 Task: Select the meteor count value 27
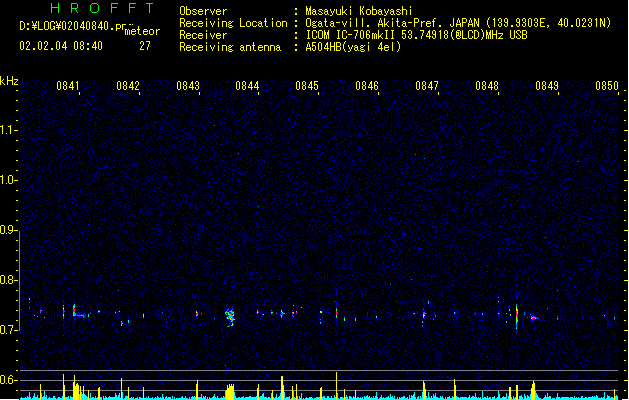tap(145, 46)
